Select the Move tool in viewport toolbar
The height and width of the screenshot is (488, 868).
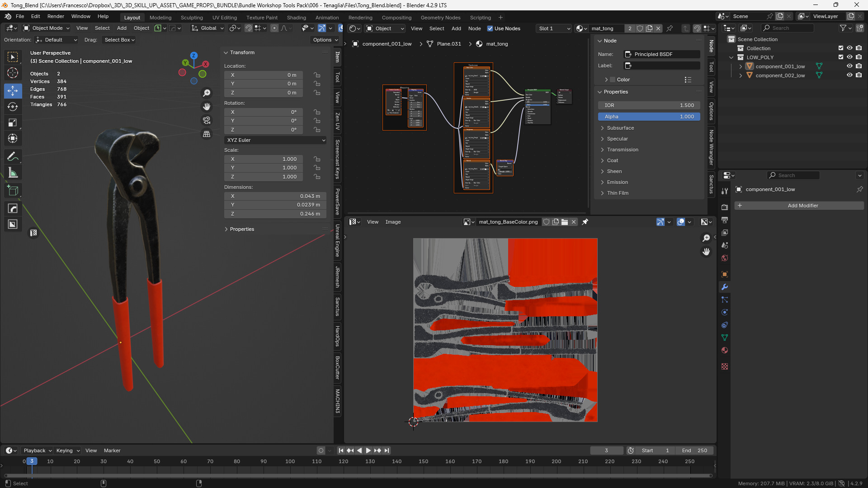click(x=13, y=90)
